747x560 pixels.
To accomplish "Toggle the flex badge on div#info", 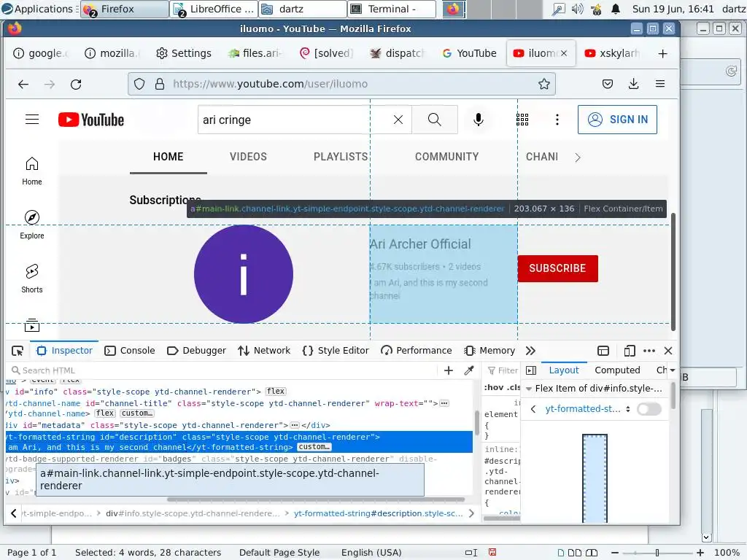I will 275,392.
